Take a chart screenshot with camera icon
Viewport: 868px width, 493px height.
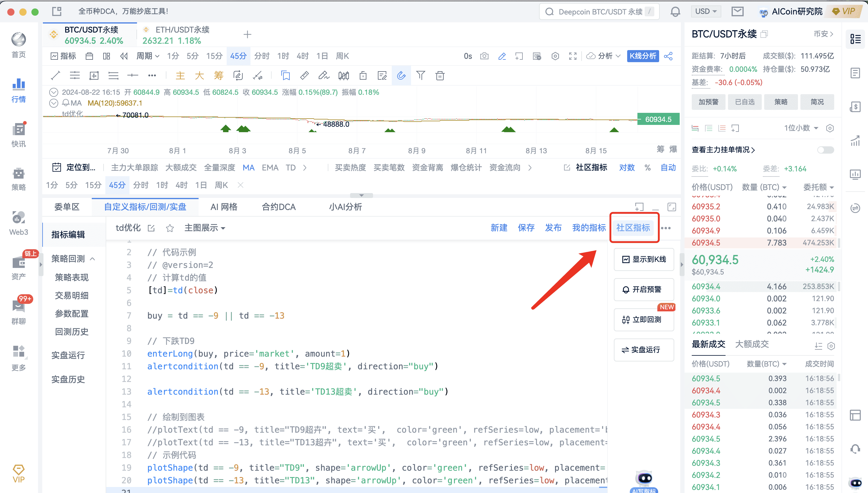click(484, 56)
